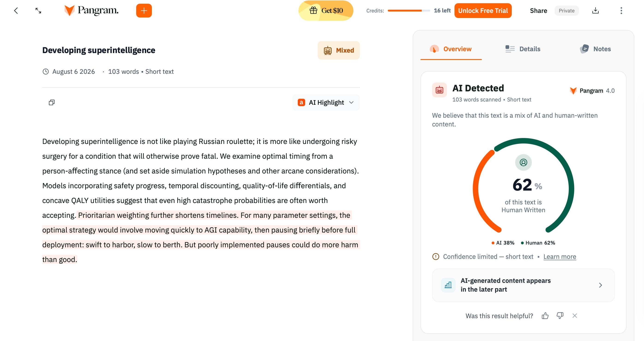Open the AI Highlight dropdown
The image size is (644, 341).
pos(326,102)
